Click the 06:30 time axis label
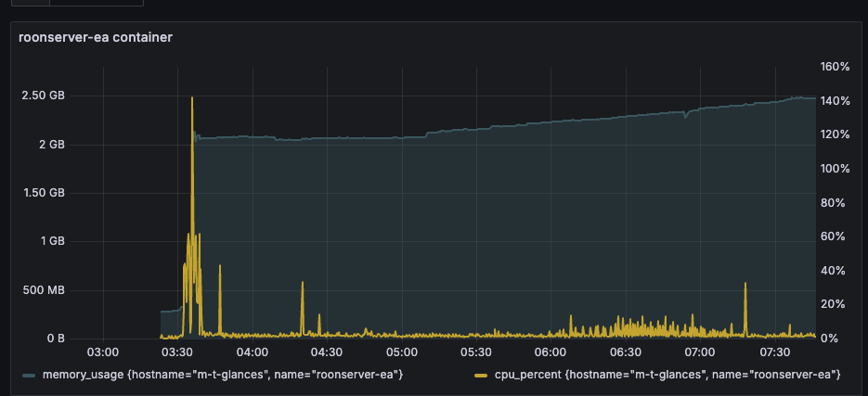This screenshot has height=396, width=868. point(626,351)
